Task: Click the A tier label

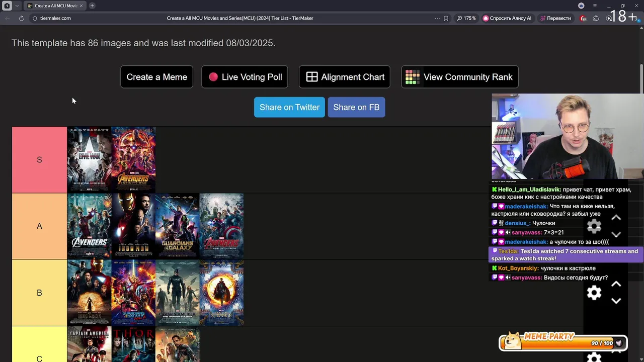Action: point(39,226)
